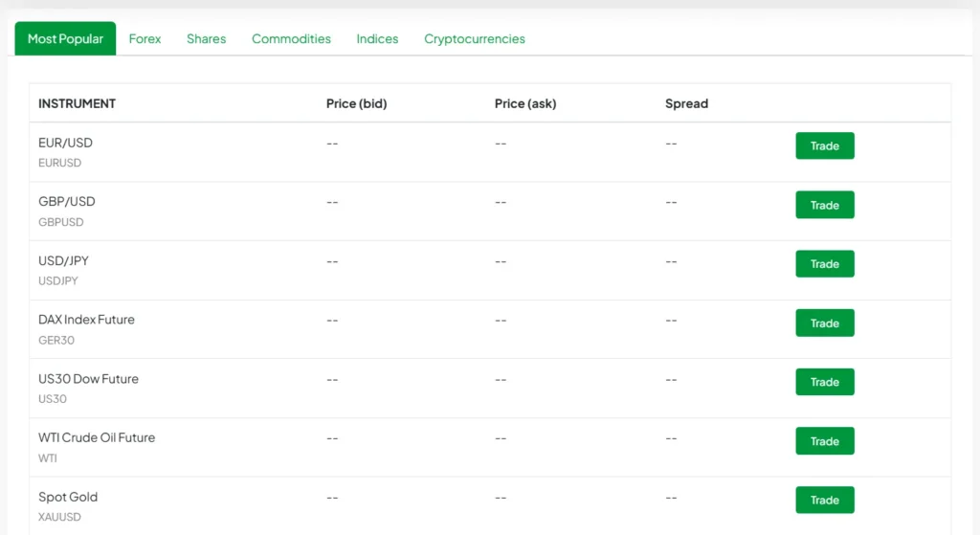Click the INSTRUMENT column header
This screenshot has height=535, width=980.
click(x=77, y=103)
